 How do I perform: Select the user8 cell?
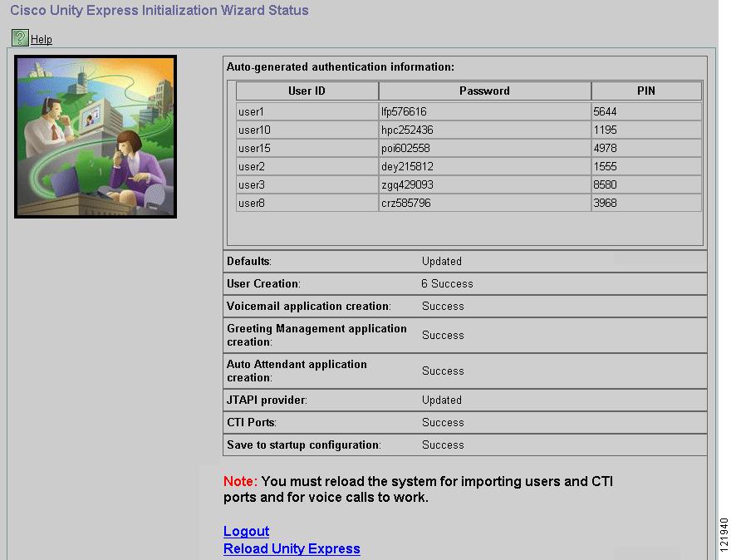[x=307, y=203]
